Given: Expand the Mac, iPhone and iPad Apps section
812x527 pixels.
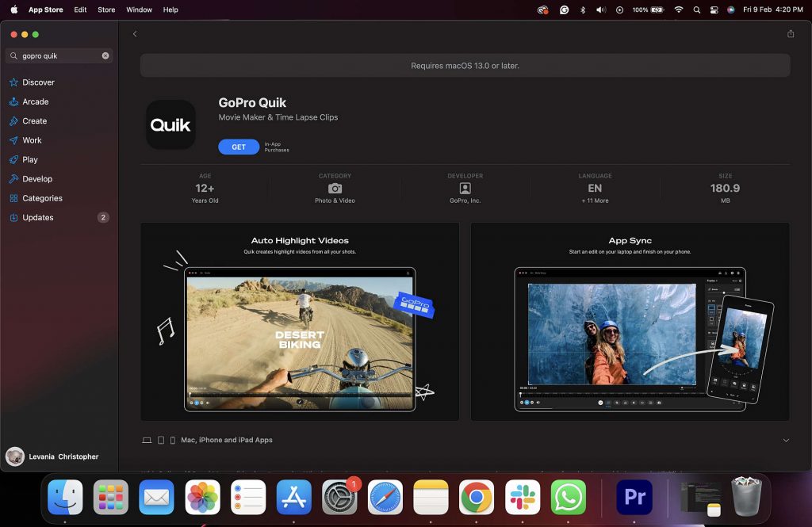Looking at the screenshot, I should (786, 440).
